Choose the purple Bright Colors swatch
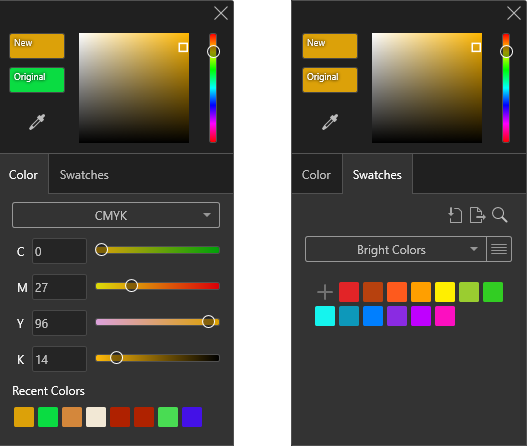The height and width of the screenshot is (446, 527). tap(397, 316)
